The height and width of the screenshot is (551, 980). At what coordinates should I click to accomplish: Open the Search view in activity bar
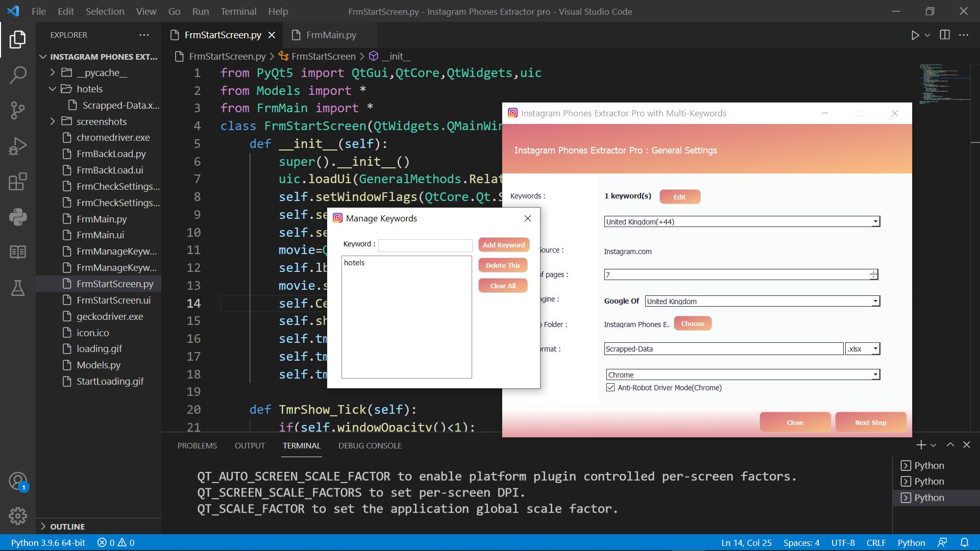17,75
